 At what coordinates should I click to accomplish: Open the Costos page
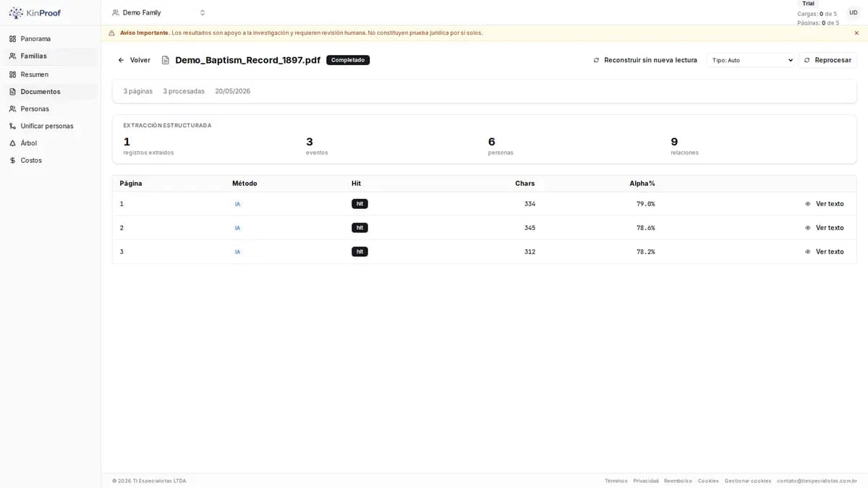(51, 160)
